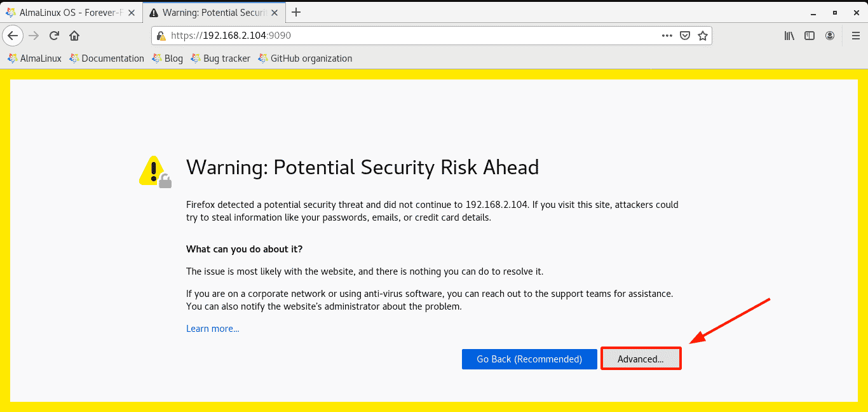
Task: Open a new tab with plus button
Action: (296, 12)
